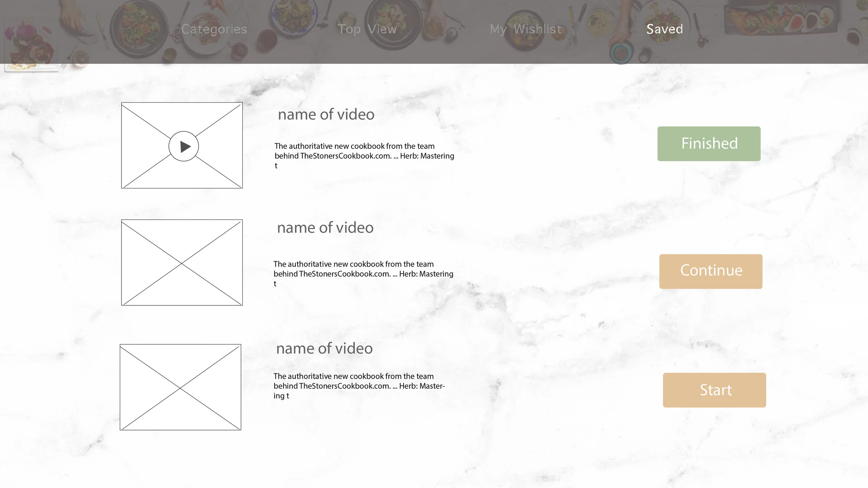Open the third video's placeholder thumbnail
The image size is (868, 488).
[x=180, y=387]
